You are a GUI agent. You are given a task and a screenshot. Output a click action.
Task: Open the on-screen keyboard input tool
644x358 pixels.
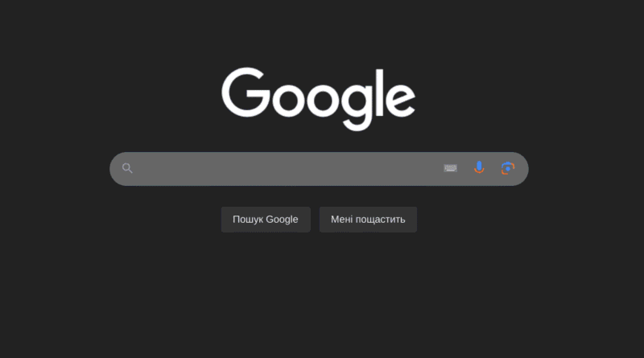450,168
